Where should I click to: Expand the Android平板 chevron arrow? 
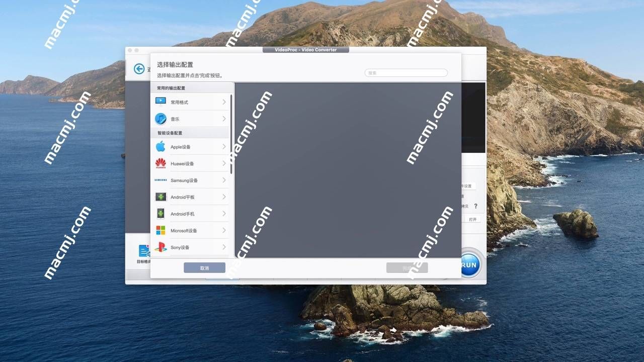(224, 197)
